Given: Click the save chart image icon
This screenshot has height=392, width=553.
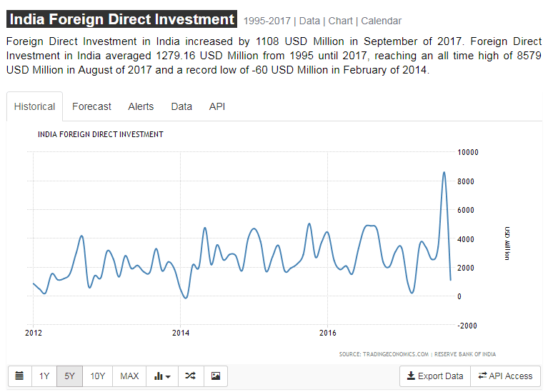Looking at the screenshot, I should pyautogui.click(x=215, y=376).
